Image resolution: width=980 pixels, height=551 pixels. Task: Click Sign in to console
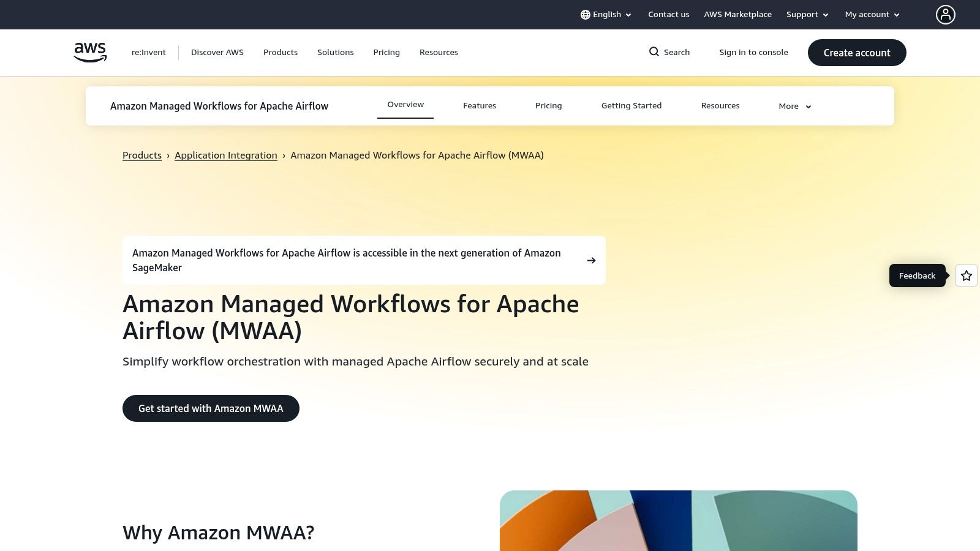754,52
